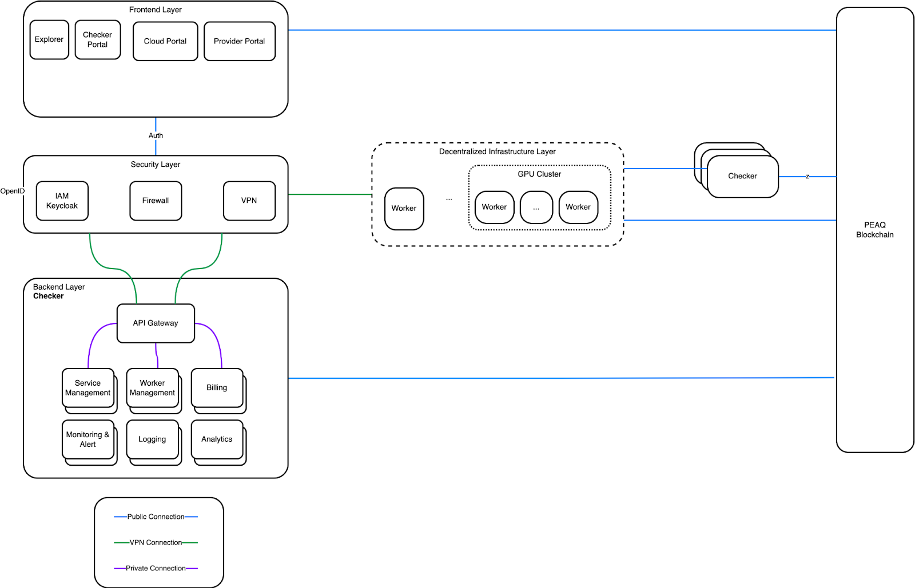Click the API Gateway box
Viewport: 915px width, 588px height.
pos(156,323)
